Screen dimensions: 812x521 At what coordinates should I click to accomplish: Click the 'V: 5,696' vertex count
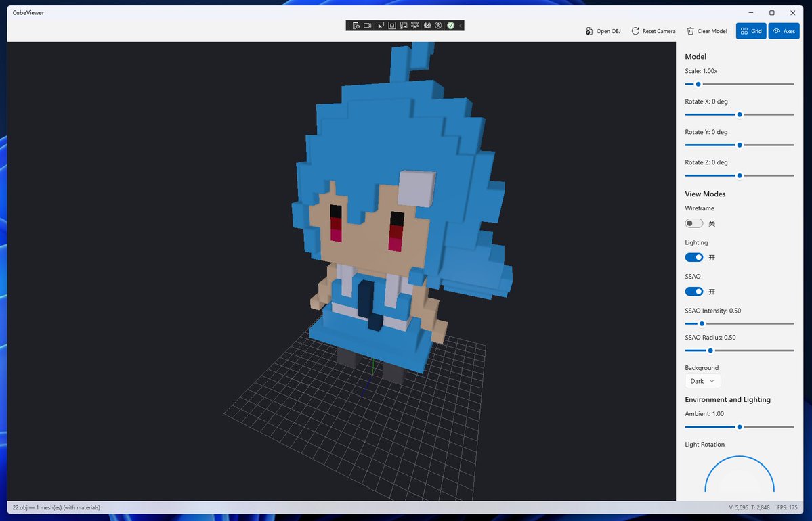[x=738, y=508]
